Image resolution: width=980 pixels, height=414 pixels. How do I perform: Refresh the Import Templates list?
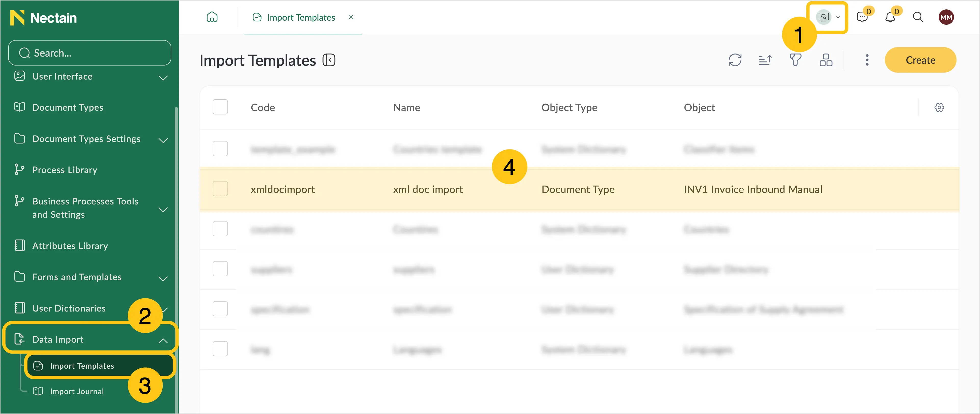pyautogui.click(x=735, y=60)
